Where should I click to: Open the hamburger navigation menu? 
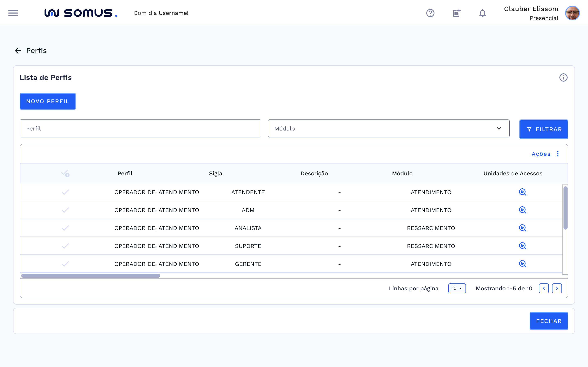click(13, 13)
